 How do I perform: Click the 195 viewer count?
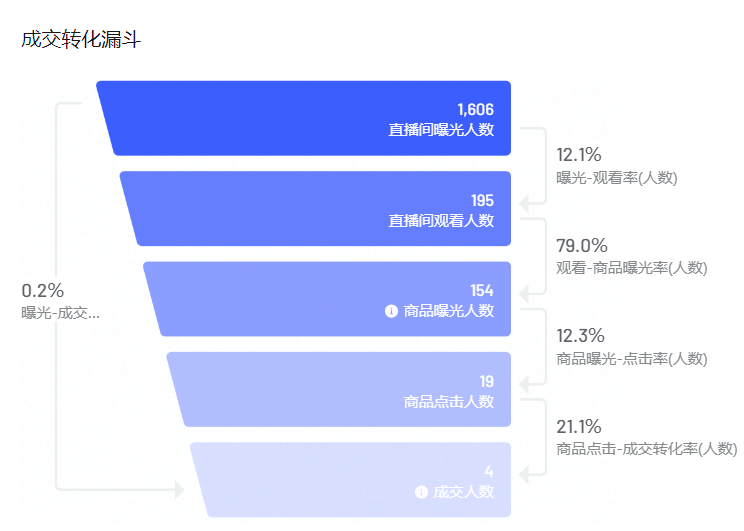pos(482,200)
